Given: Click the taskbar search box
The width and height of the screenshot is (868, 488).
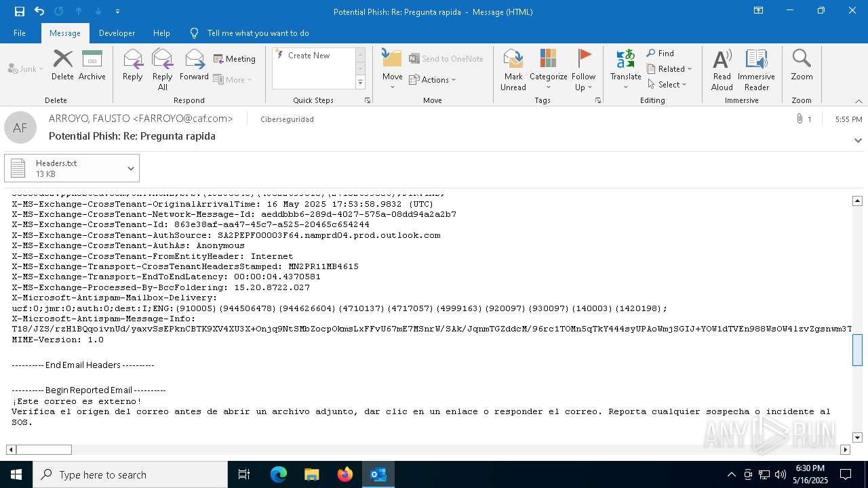Looking at the screenshot, I should click(x=130, y=474).
